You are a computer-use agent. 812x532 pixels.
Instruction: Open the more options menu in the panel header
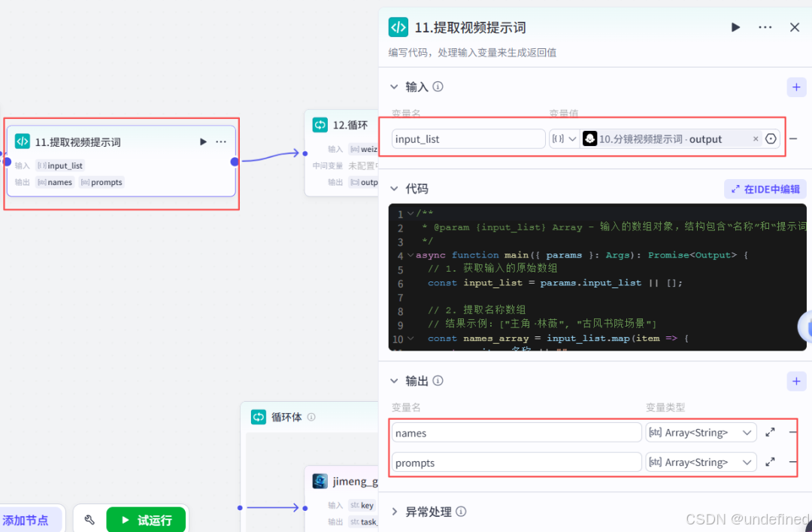point(765,27)
